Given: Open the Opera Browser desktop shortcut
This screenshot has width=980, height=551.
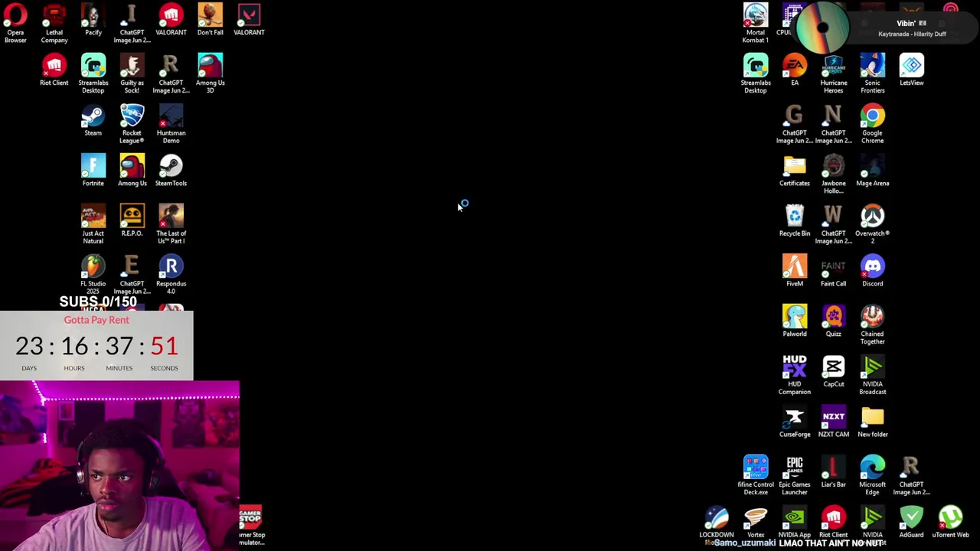Looking at the screenshot, I should 15,21.
